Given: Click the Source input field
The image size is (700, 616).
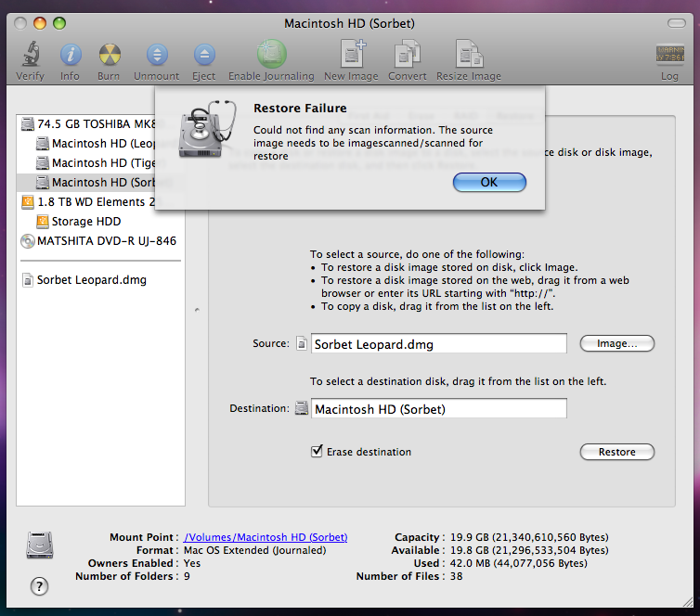Looking at the screenshot, I should pyautogui.click(x=439, y=343).
